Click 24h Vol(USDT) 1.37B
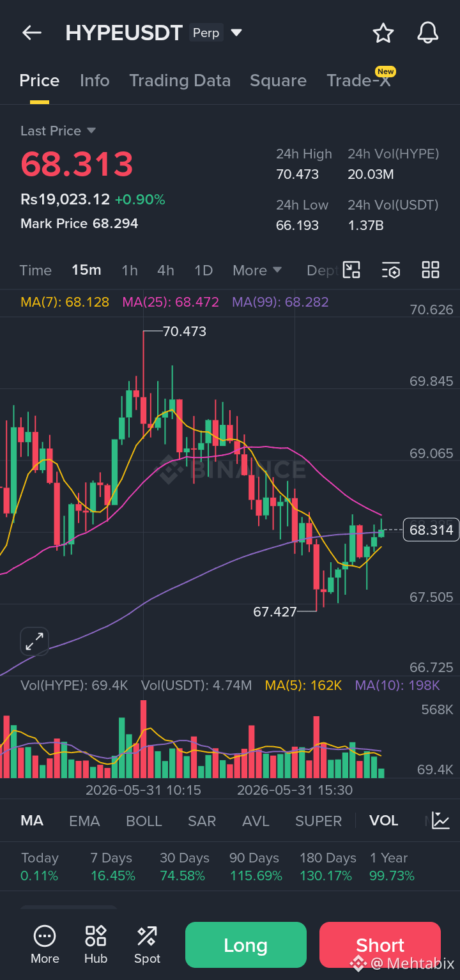 click(365, 226)
